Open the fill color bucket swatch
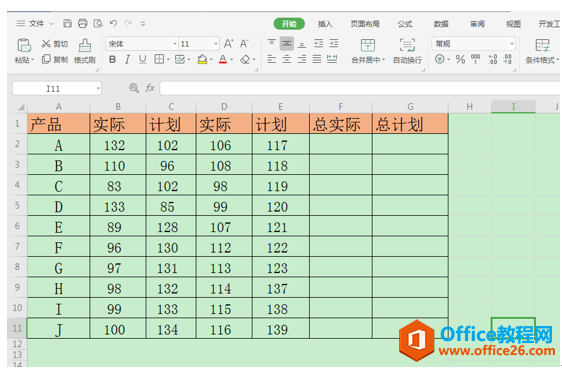This screenshot has height=368, width=562. click(x=203, y=59)
